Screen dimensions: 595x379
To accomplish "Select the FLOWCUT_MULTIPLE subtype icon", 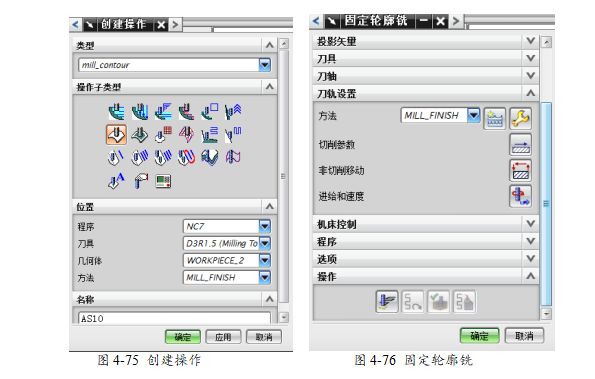I will click(x=140, y=157).
